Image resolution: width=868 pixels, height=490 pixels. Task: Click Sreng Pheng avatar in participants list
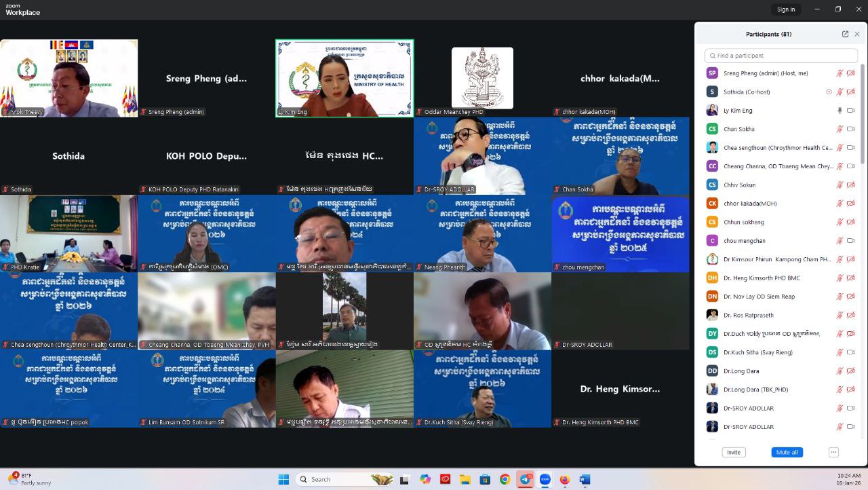pyautogui.click(x=712, y=73)
